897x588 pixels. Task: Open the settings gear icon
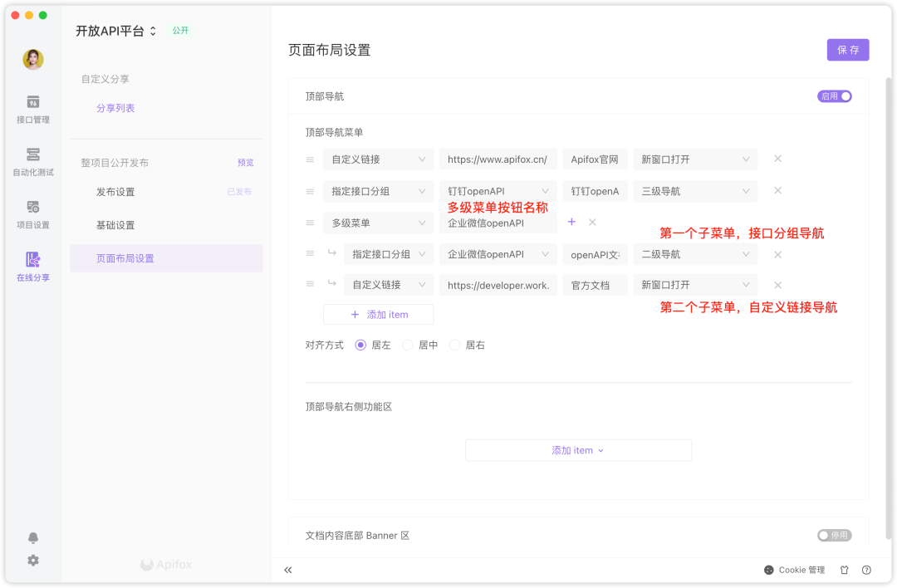point(33,561)
